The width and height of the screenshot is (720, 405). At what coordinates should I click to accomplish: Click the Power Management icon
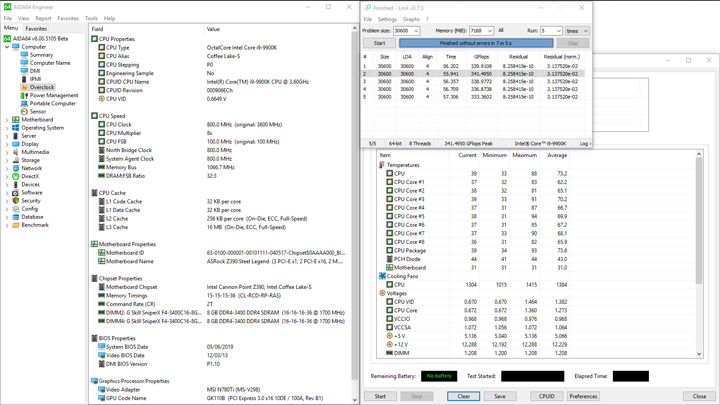[25, 95]
